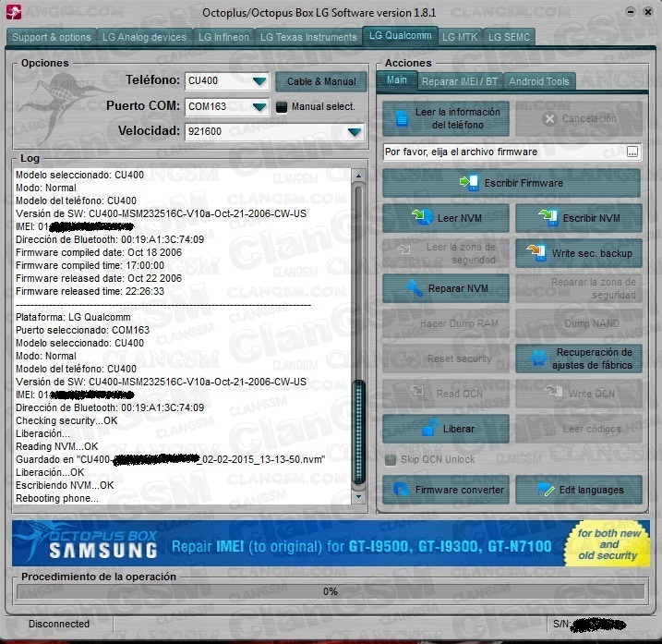Click the Cable & Manual button

click(x=321, y=81)
